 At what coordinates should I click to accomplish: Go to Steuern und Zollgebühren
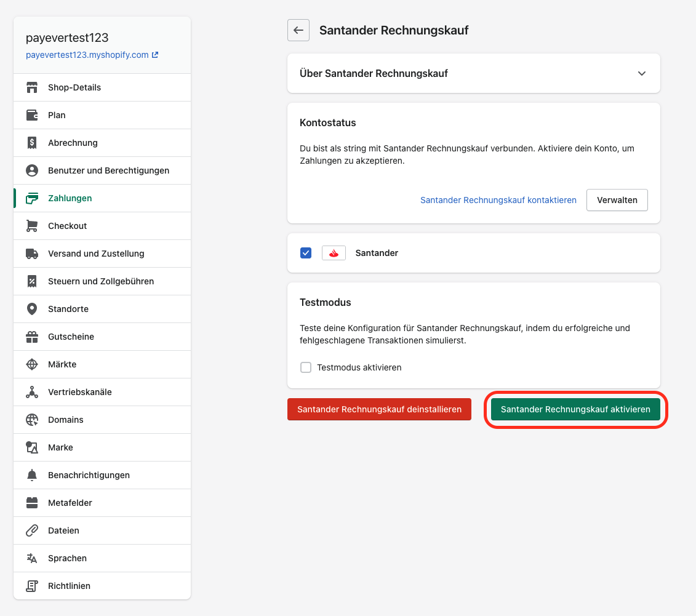click(x=102, y=281)
